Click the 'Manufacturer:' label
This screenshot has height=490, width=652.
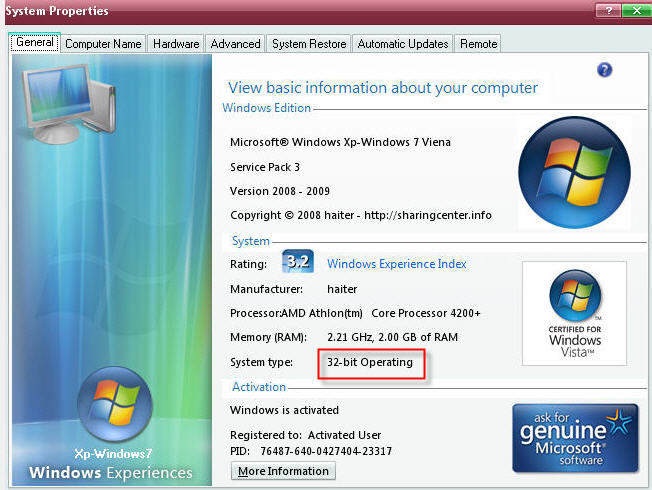point(266,289)
